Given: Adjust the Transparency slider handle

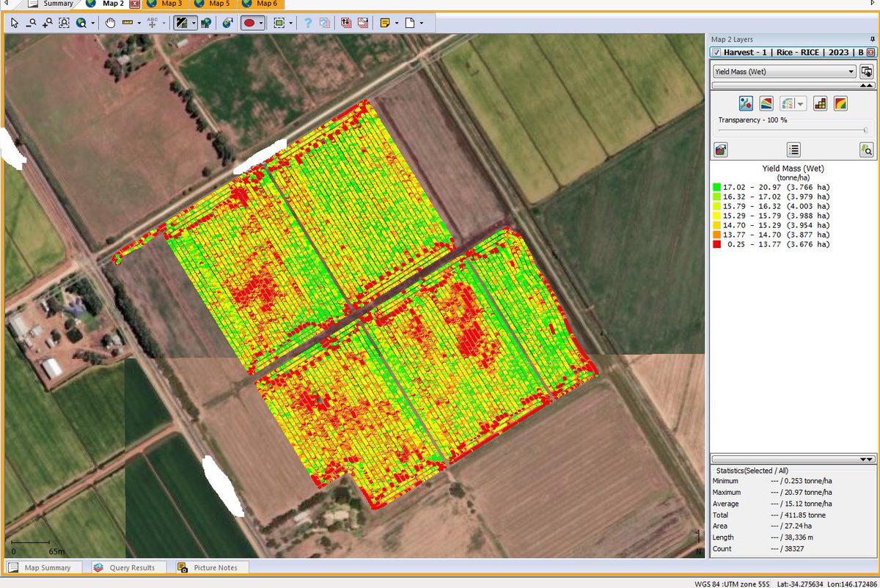Looking at the screenshot, I should (x=866, y=131).
